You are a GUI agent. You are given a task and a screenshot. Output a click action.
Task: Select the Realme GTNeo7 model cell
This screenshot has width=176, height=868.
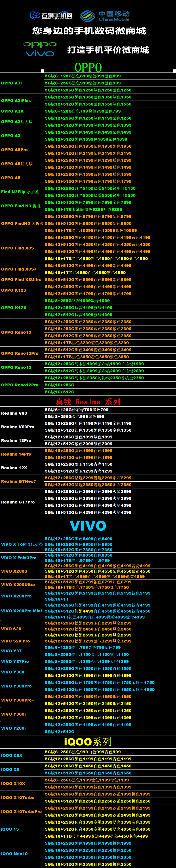point(22,481)
